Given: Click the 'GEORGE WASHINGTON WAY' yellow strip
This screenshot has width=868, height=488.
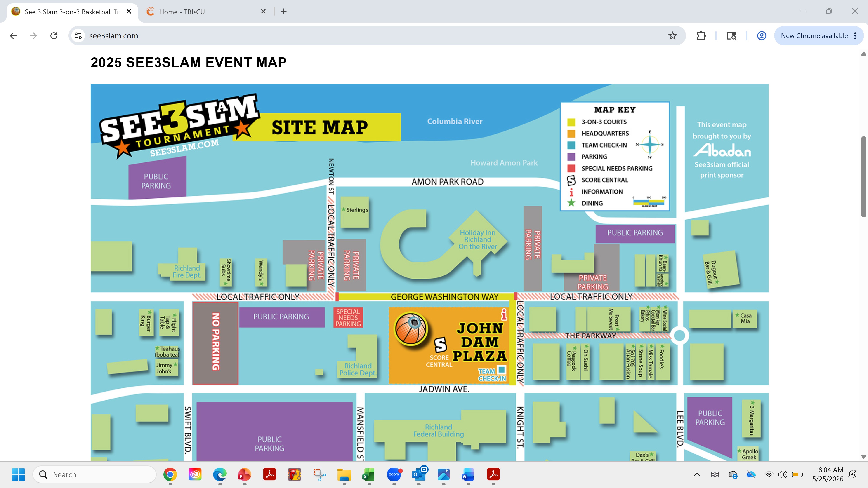Looking at the screenshot, I should click(x=427, y=297).
